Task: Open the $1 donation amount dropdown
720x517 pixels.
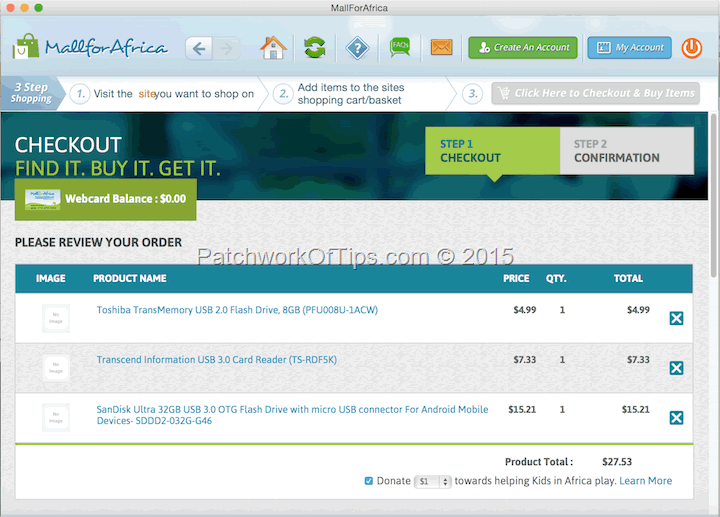Action: pyautogui.click(x=432, y=481)
